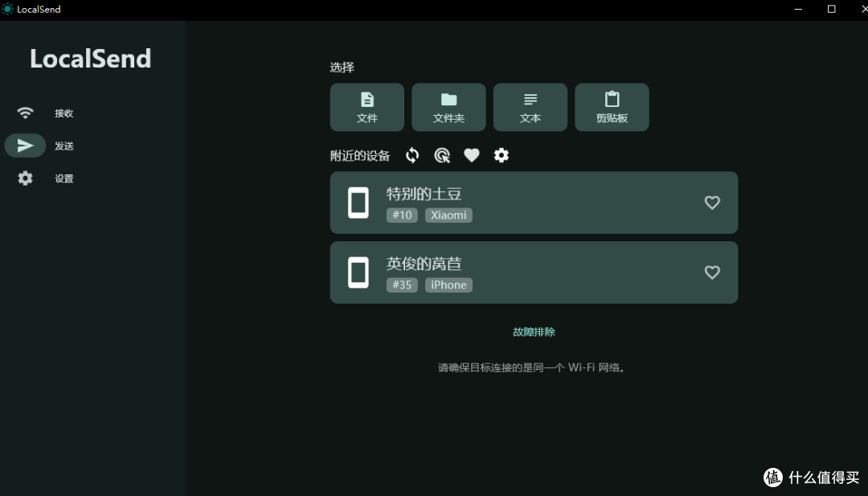Viewport: 868px width, 496px height.
Task: Minimize the LocalSend window
Action: point(798,9)
